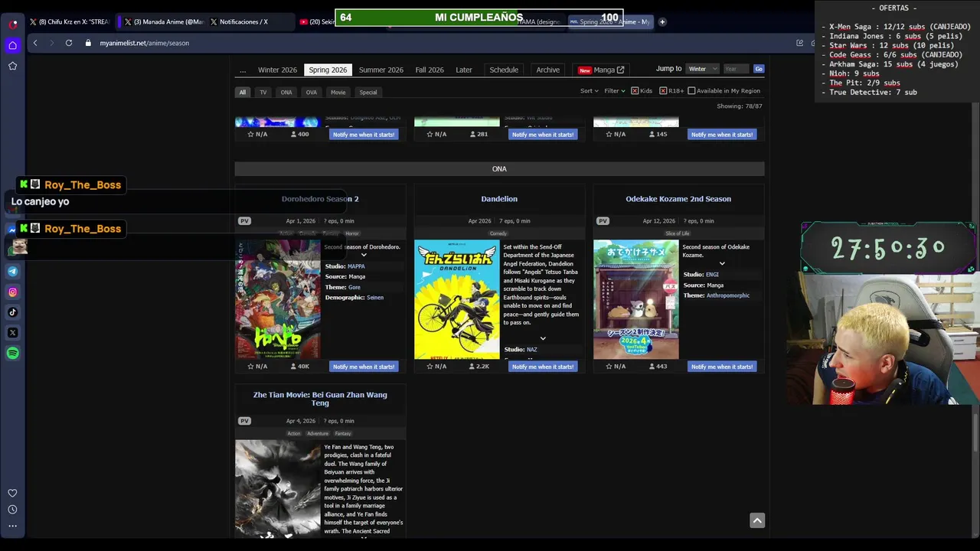Open Telegram in the Opera sidebar
980x551 pixels.
pyautogui.click(x=13, y=271)
